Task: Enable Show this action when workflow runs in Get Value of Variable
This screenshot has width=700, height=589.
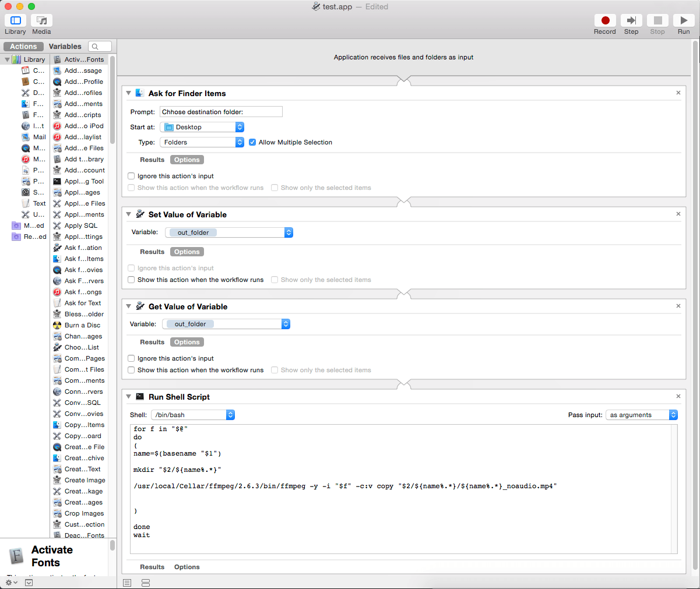Action: pyautogui.click(x=131, y=370)
